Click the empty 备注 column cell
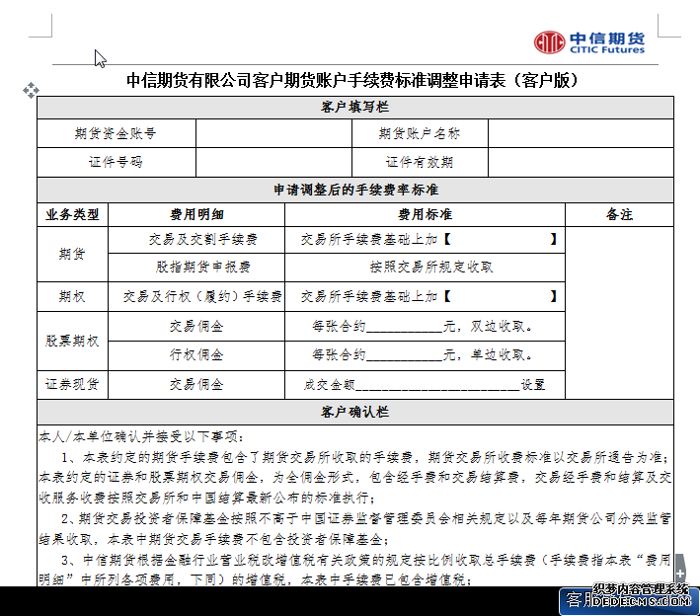700x616 pixels. (x=619, y=313)
